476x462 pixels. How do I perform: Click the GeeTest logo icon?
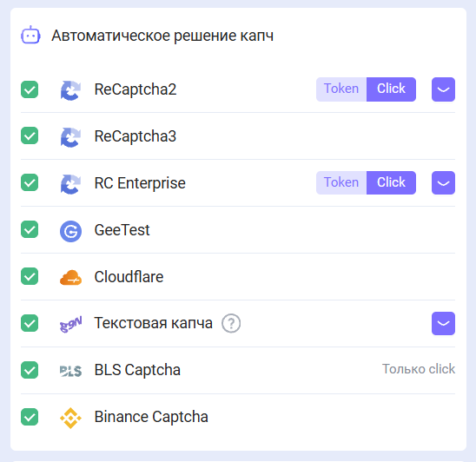tap(70, 231)
